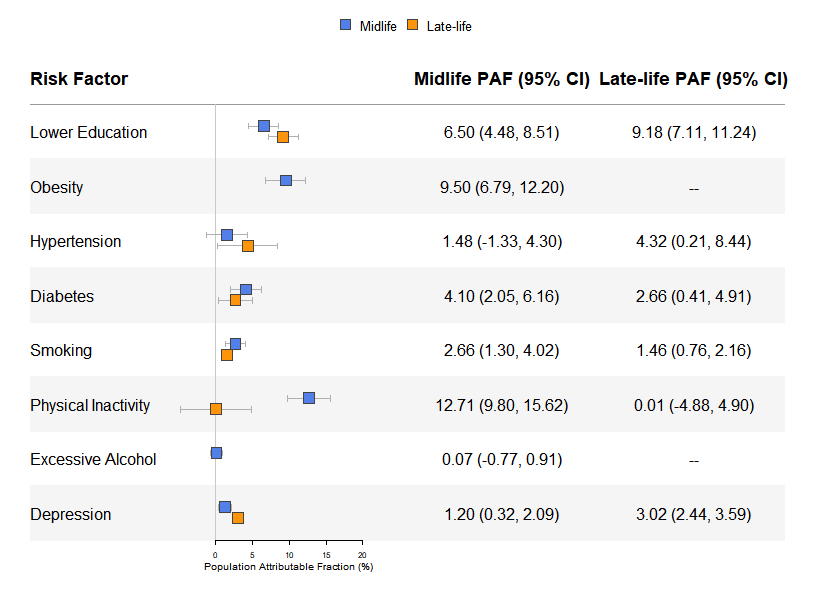815x600 pixels.
Task: Click the Hypertension row label
Action: coord(76,242)
